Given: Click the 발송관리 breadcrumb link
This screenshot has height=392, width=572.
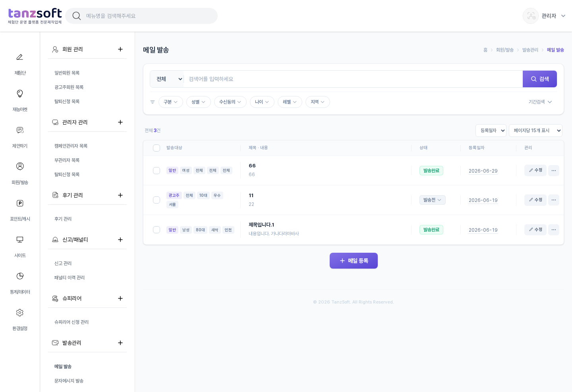Looking at the screenshot, I should point(530,50).
